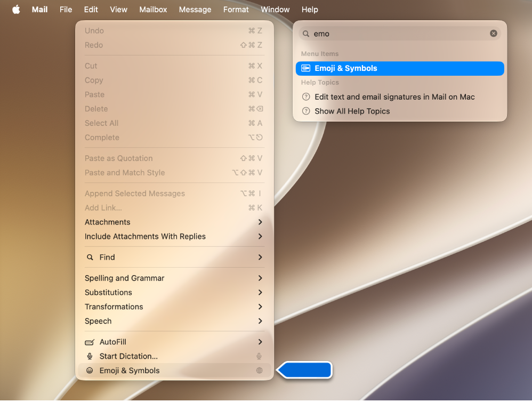Click the dimmed Cut menu item
532x402 pixels.
pos(174,66)
